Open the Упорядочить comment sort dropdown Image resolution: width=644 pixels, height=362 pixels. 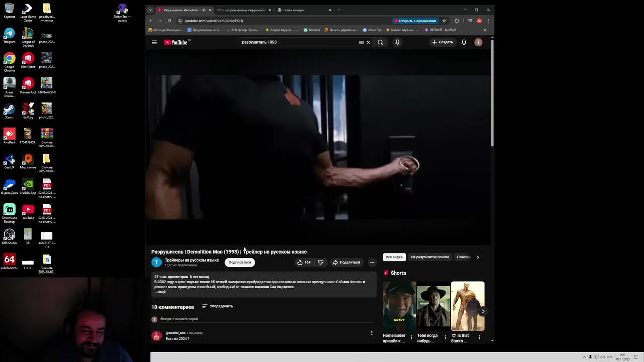pyautogui.click(x=217, y=306)
